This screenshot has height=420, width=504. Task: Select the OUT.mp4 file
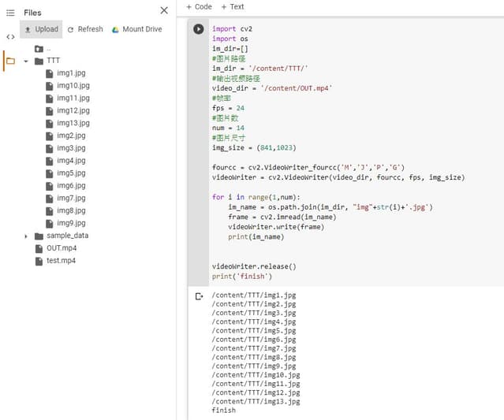tap(61, 248)
